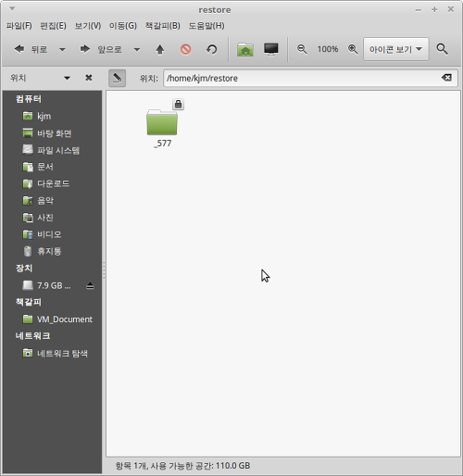
Task: Click the lock emblem on _577 folder
Action: point(178,105)
